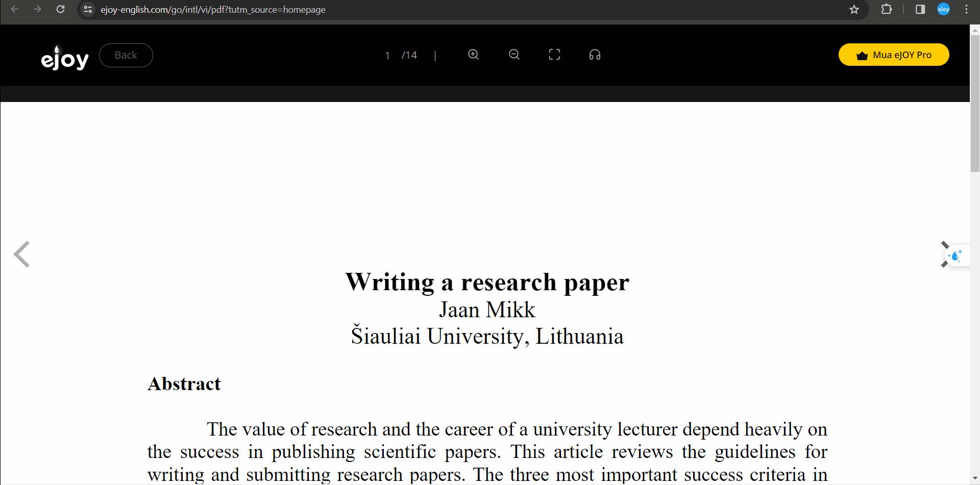
Task: Open the browser extensions menu
Action: pos(887,9)
